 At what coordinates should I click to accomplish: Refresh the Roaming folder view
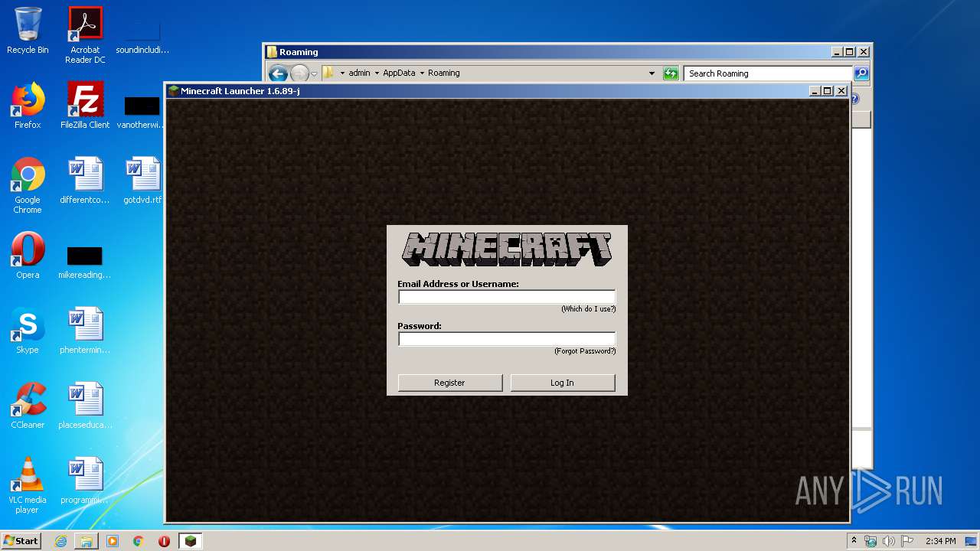671,73
